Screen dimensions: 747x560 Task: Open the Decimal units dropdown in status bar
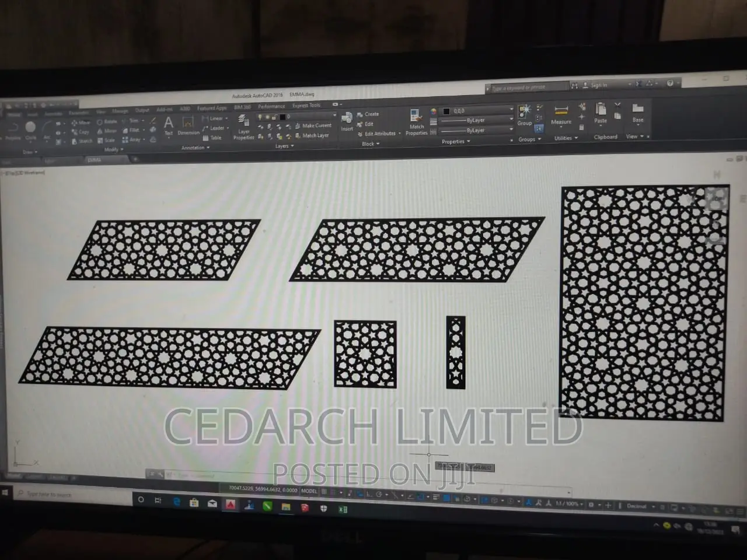[x=640, y=506]
